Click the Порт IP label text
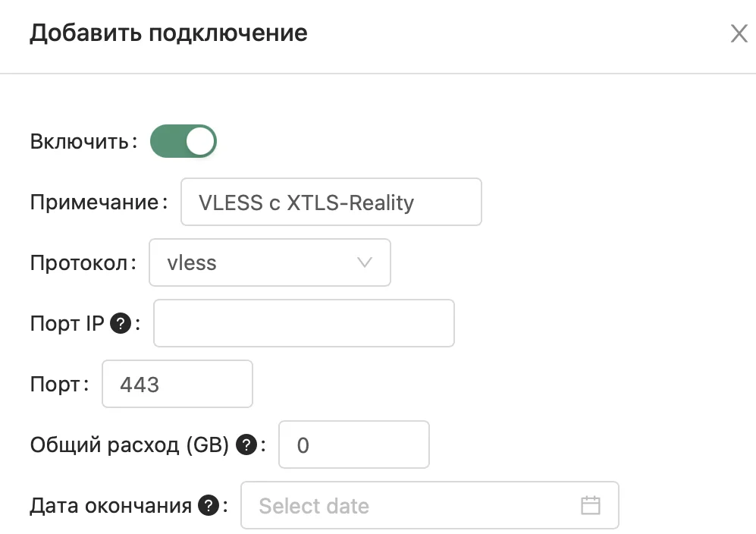Screen dimensions: 756x534 pos(67,324)
